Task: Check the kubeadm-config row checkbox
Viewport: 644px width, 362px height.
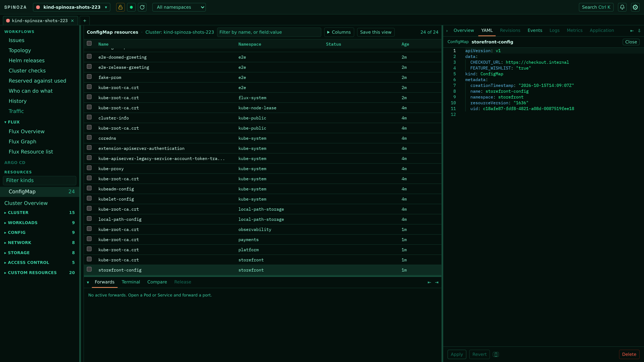Action: click(89, 188)
